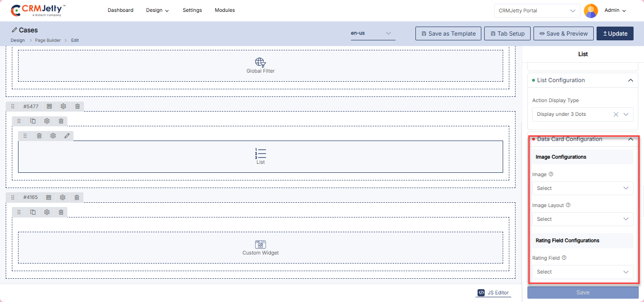Click the admin user avatar
644x302 pixels.
point(590,10)
